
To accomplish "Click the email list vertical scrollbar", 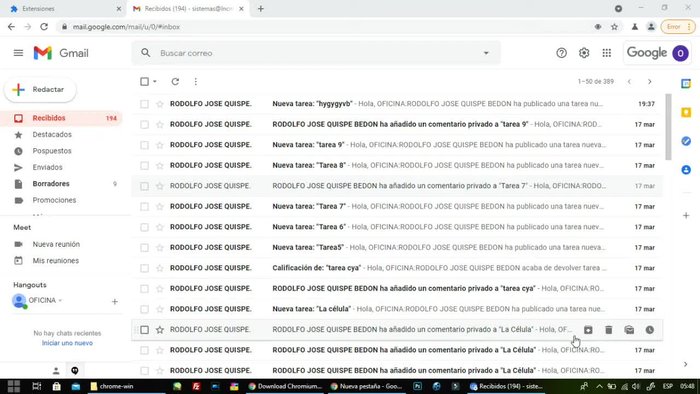I will [x=668, y=127].
